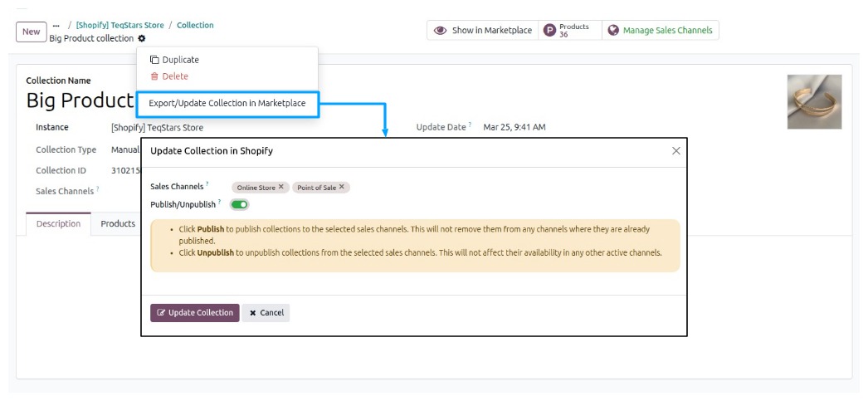Cancel the update collection dialog
The width and height of the screenshot is (868, 401).
266,313
